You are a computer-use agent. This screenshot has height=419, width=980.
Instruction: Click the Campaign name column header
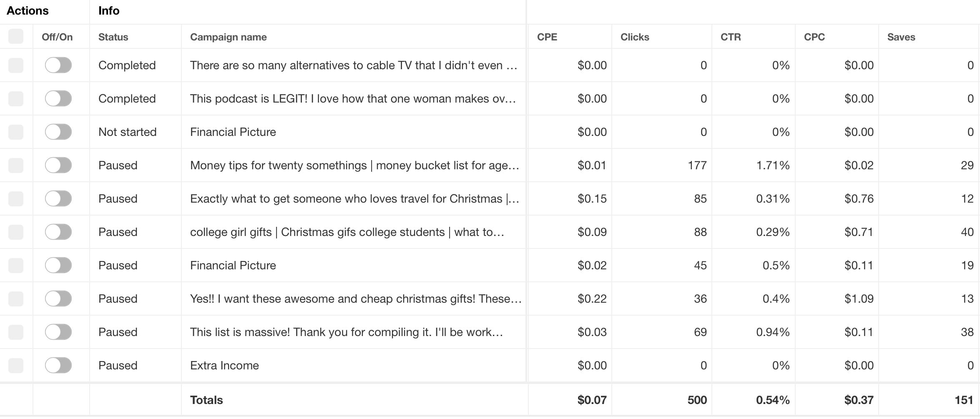point(228,37)
